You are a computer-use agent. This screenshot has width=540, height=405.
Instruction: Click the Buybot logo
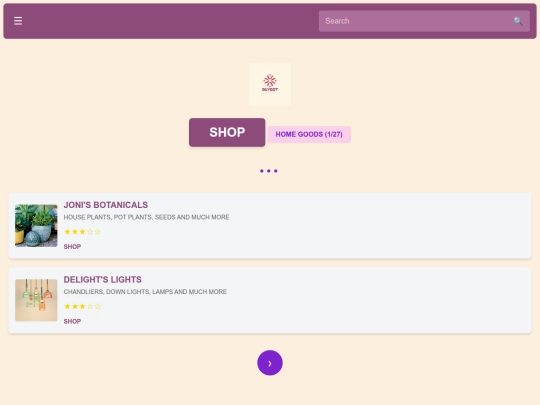(270, 84)
